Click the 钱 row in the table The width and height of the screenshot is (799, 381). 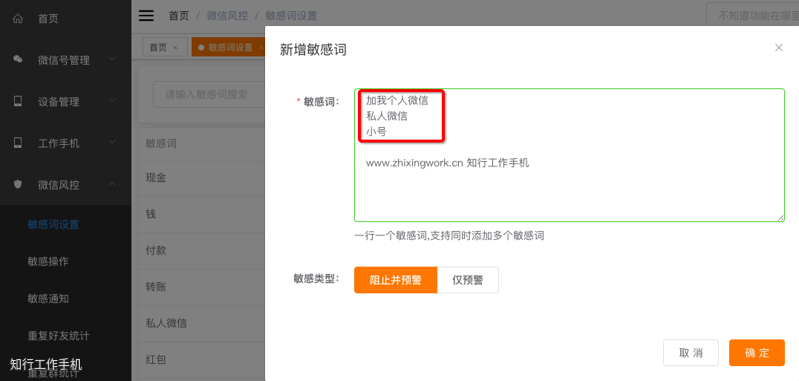pyautogui.click(x=201, y=214)
